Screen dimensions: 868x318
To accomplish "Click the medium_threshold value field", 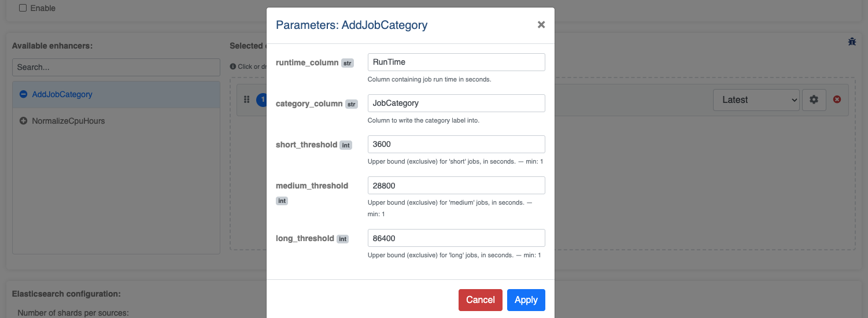I will click(x=456, y=185).
